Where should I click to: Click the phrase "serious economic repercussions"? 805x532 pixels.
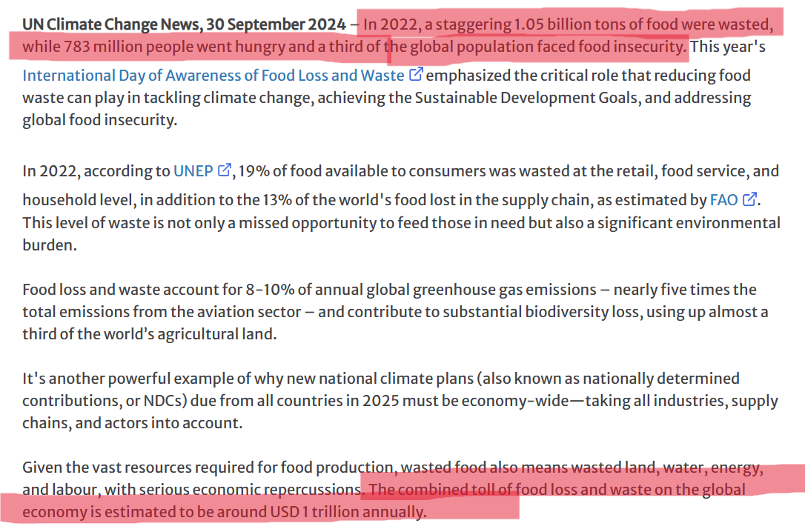click(250, 490)
